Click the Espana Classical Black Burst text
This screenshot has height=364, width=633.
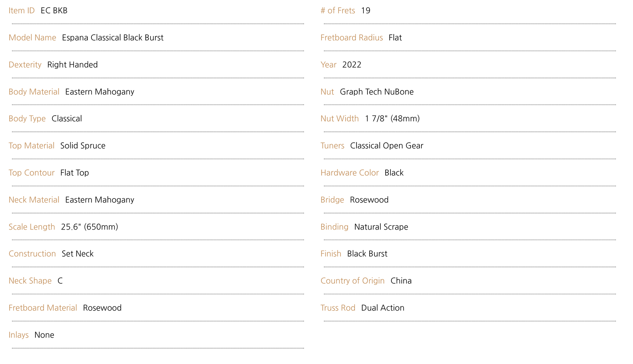[x=113, y=38]
